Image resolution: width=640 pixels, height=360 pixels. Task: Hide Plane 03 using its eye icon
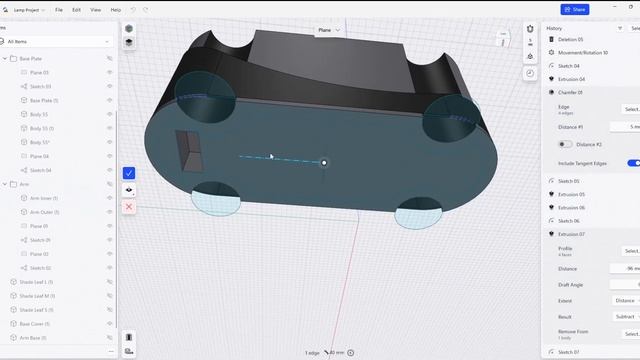click(x=109, y=72)
